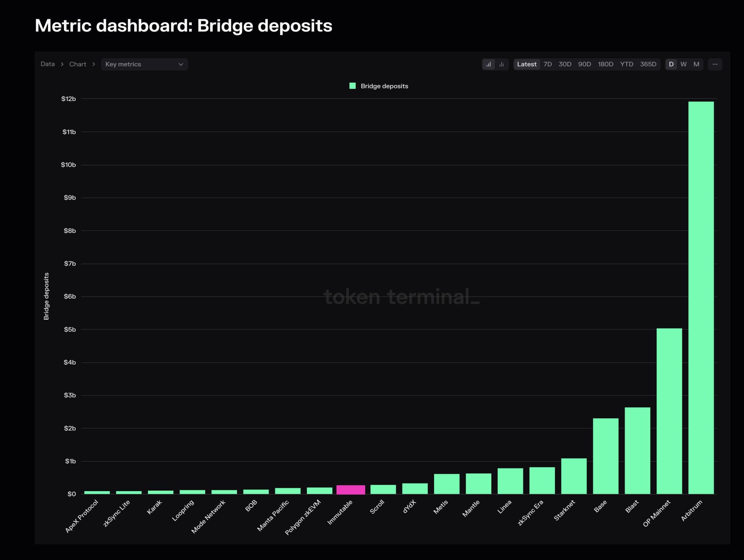Switch to daily D granularity
The image size is (744, 560).
click(x=671, y=64)
